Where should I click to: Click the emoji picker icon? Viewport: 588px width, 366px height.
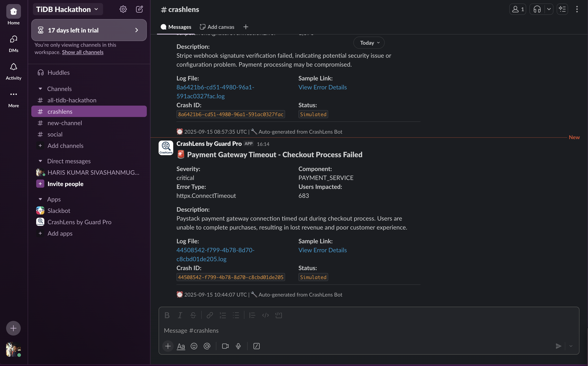click(x=194, y=346)
